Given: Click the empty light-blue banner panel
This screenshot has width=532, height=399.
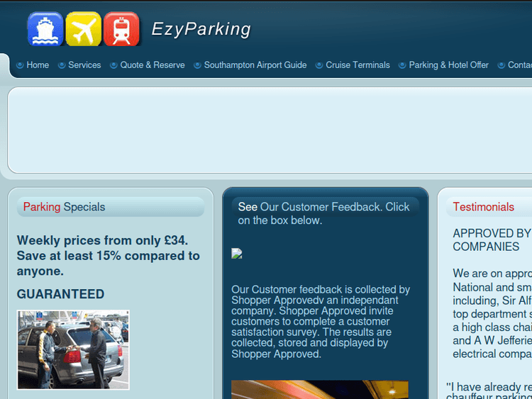Looking at the screenshot, I should point(270,130).
